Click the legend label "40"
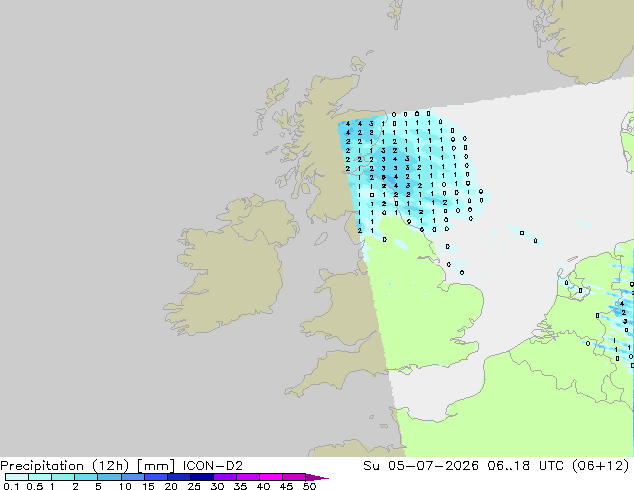 (x=264, y=486)
